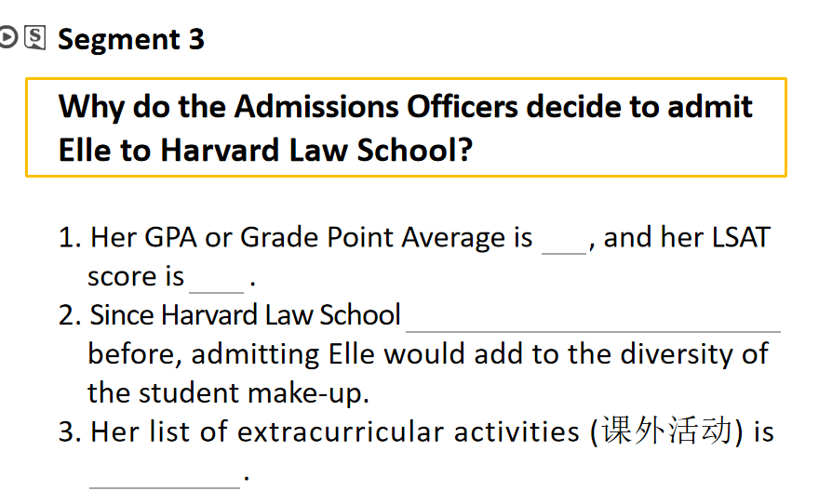Click the 'Since Harvard Law School' text

click(246, 315)
